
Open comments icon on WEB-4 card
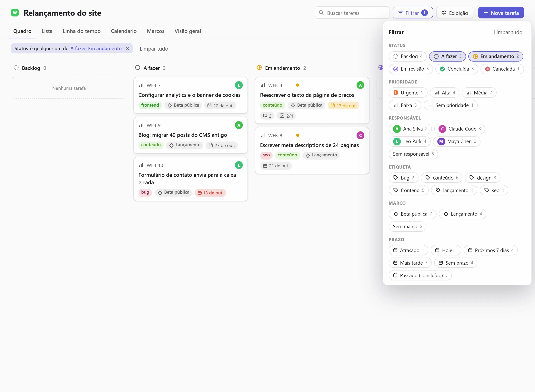pyautogui.click(x=267, y=116)
